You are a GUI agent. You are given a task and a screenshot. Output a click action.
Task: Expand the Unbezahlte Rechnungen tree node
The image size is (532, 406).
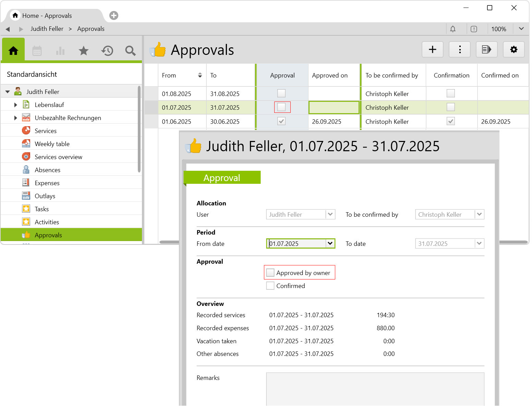15,118
